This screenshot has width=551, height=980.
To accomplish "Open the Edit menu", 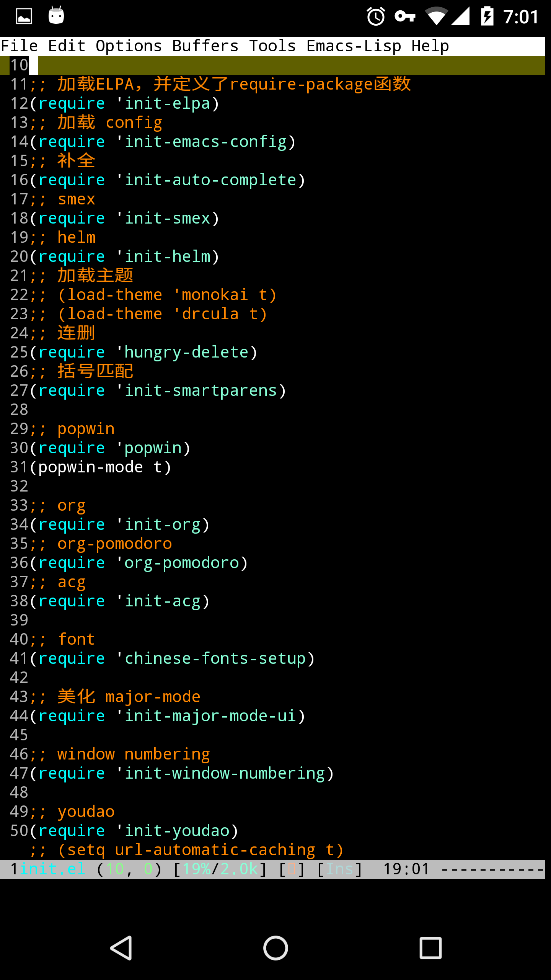I will point(67,46).
